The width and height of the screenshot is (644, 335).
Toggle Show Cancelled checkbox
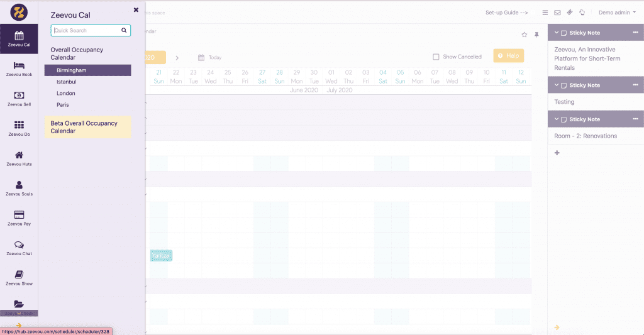pos(436,57)
